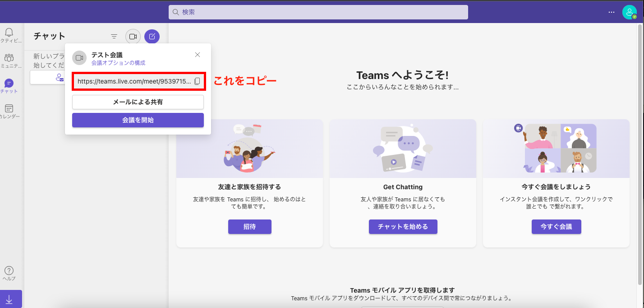Close the テスト会議 popup with the X
The height and width of the screenshot is (308, 644).
[x=197, y=54]
